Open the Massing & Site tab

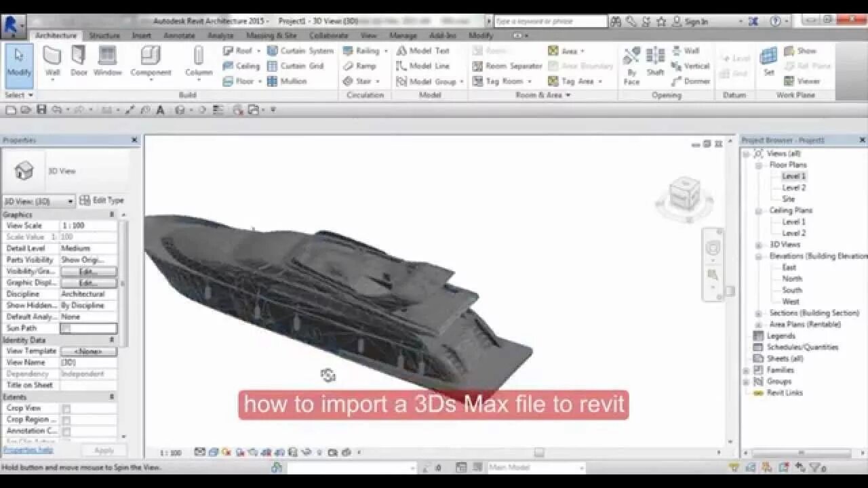(271, 35)
